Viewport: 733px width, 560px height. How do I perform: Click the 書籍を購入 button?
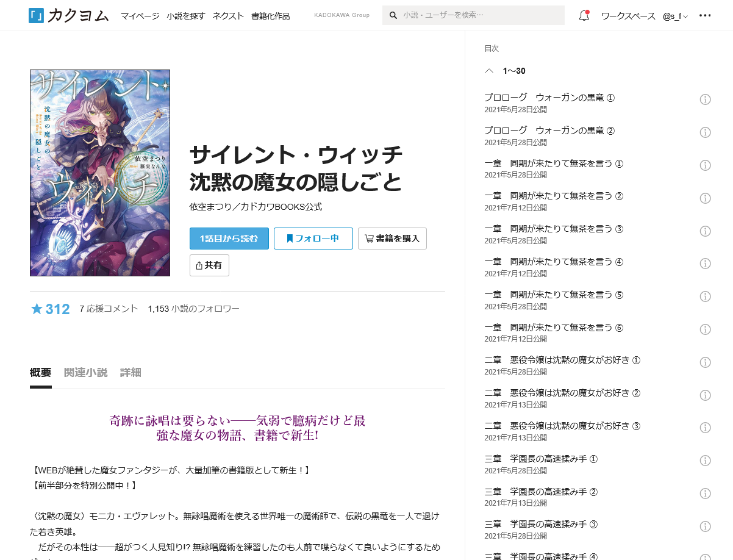click(392, 239)
